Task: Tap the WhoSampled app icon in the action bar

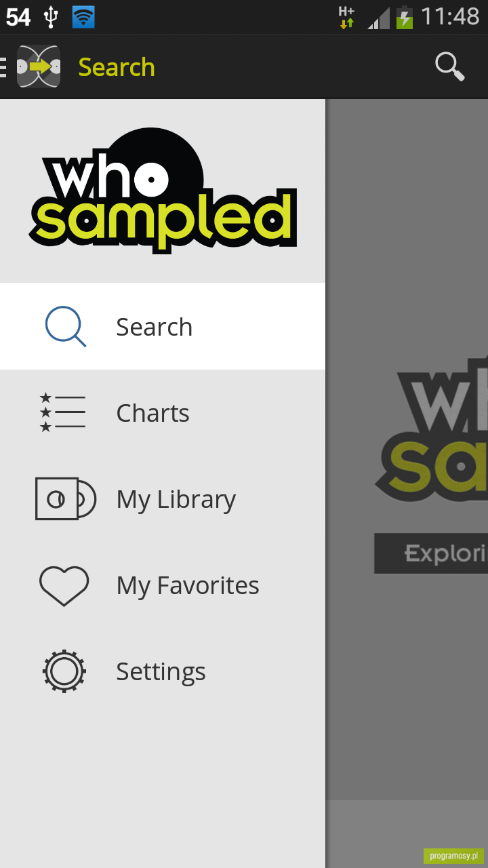Action: click(x=39, y=66)
